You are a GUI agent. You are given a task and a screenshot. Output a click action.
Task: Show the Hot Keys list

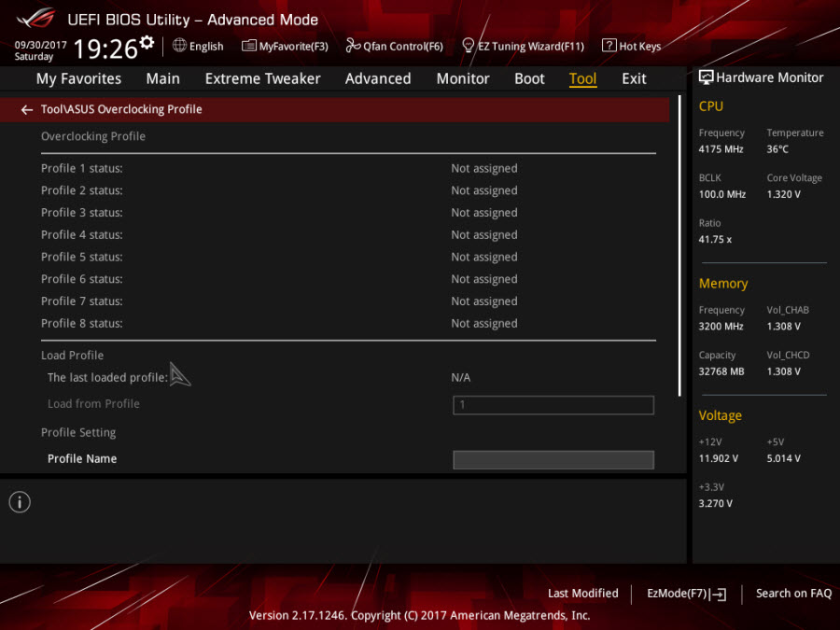[x=640, y=46]
